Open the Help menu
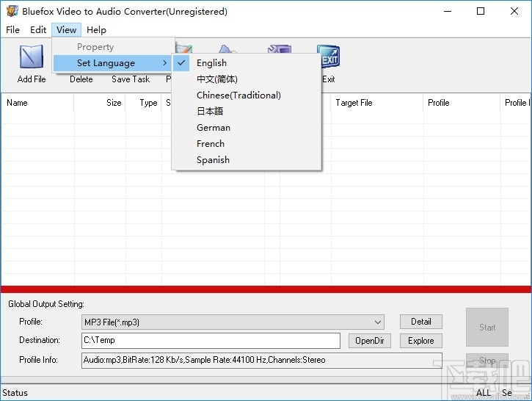 pyautogui.click(x=96, y=30)
